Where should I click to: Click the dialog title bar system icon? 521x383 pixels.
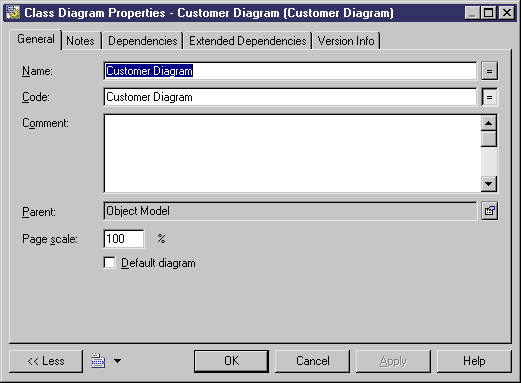(x=13, y=13)
